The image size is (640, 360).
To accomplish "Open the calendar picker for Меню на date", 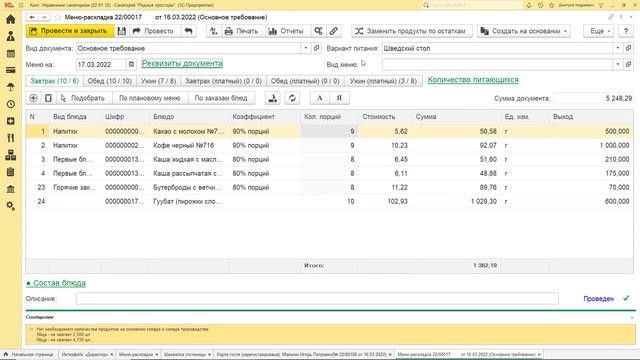I will click(131, 64).
